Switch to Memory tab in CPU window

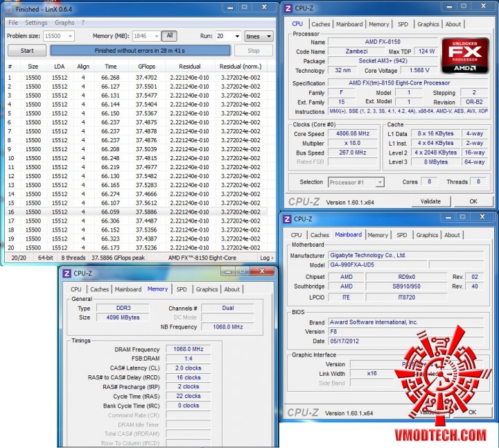378,24
